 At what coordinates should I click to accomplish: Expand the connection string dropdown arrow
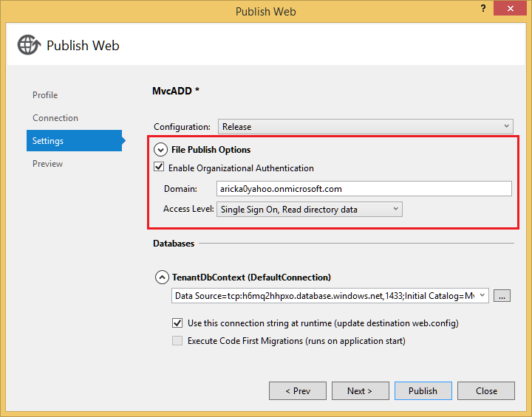(482, 296)
